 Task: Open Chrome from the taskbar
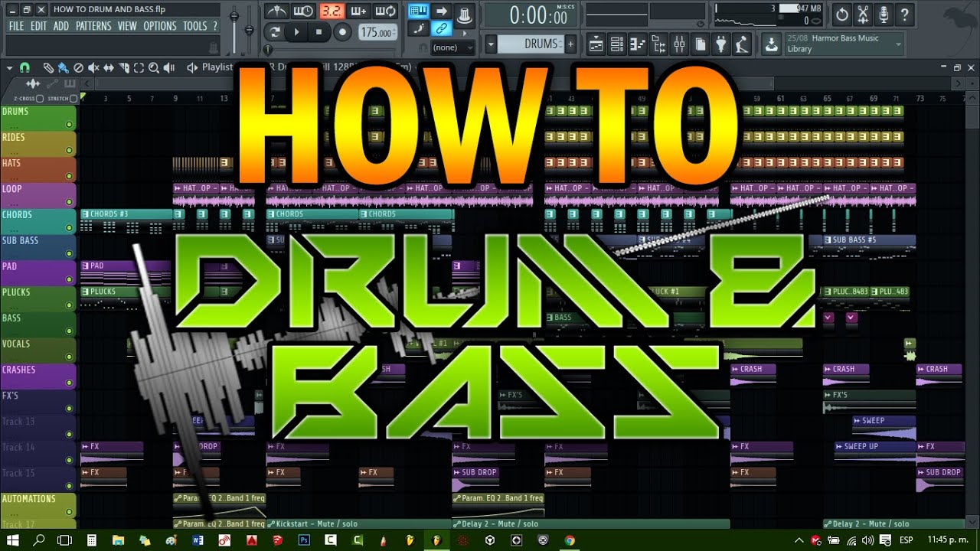(x=570, y=540)
